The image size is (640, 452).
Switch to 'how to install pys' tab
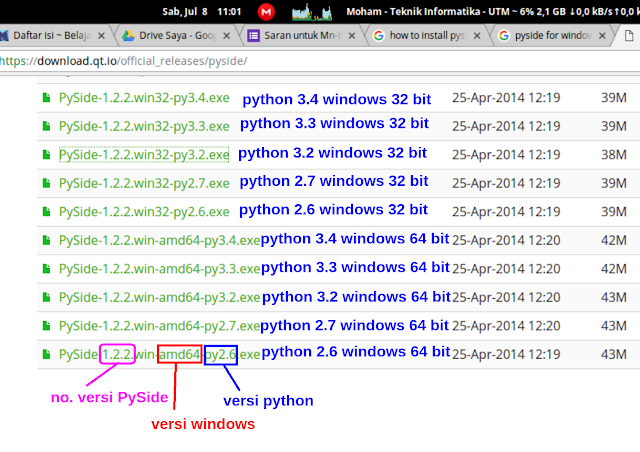[428, 36]
